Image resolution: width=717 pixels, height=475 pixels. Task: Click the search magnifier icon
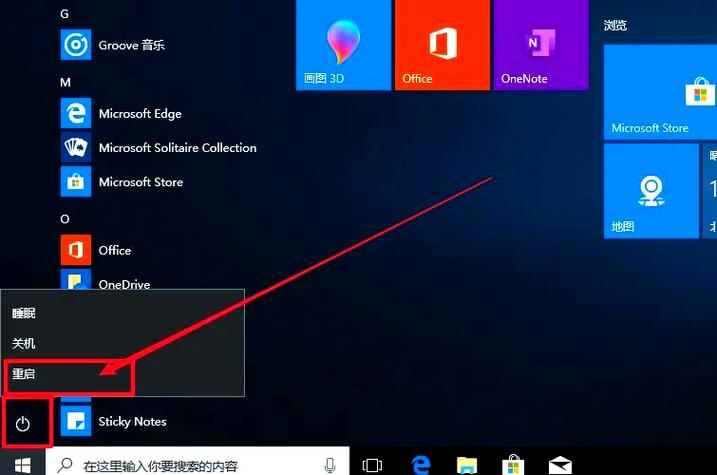[64, 465]
